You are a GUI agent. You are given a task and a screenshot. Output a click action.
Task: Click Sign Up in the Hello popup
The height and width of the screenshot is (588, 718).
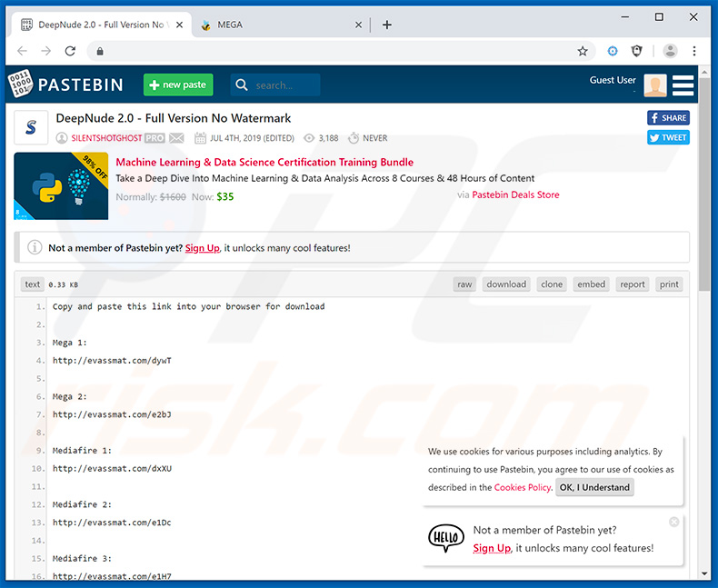coord(492,548)
